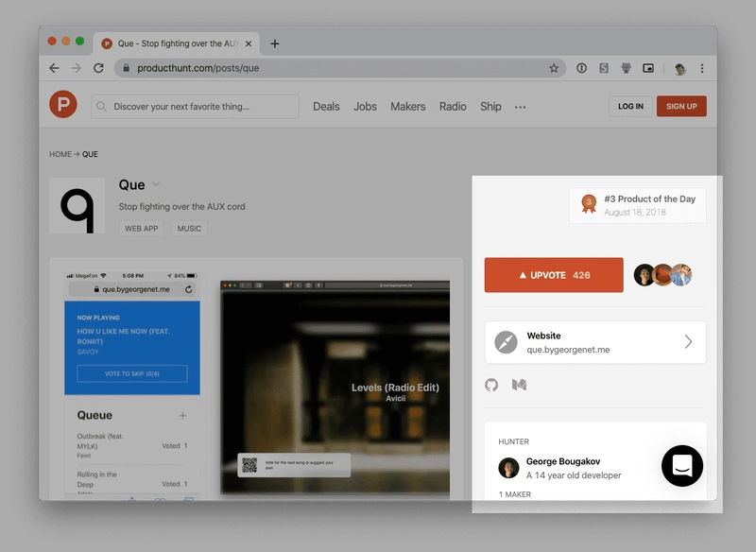Open the Chrome three-dot menu
The width and height of the screenshot is (756, 552).
(x=702, y=68)
